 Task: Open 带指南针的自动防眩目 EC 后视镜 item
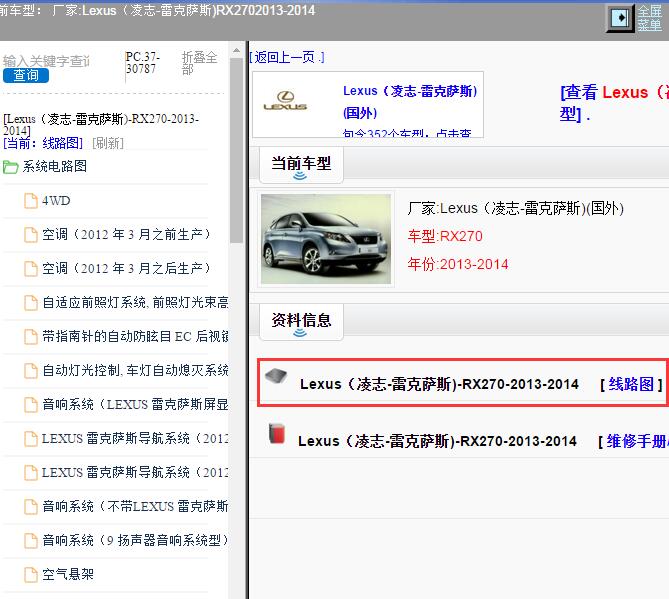coord(135,337)
